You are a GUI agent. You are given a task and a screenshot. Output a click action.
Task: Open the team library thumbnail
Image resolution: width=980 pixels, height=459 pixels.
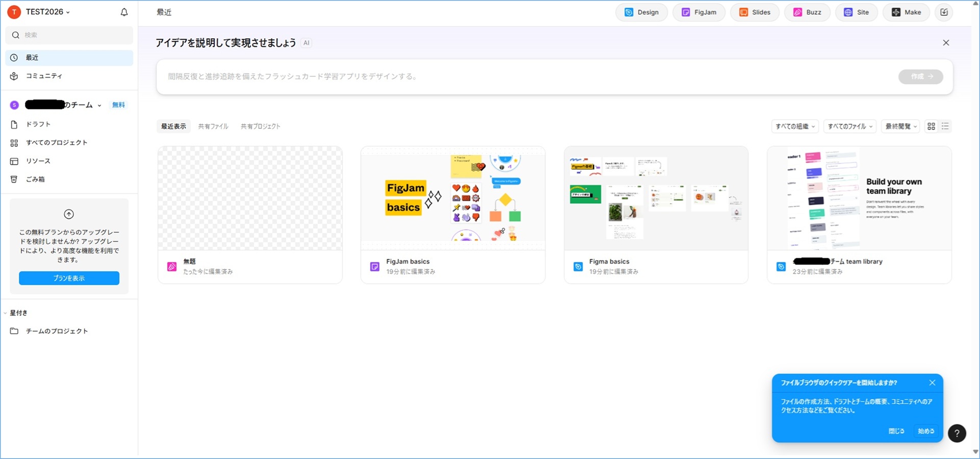(859, 198)
